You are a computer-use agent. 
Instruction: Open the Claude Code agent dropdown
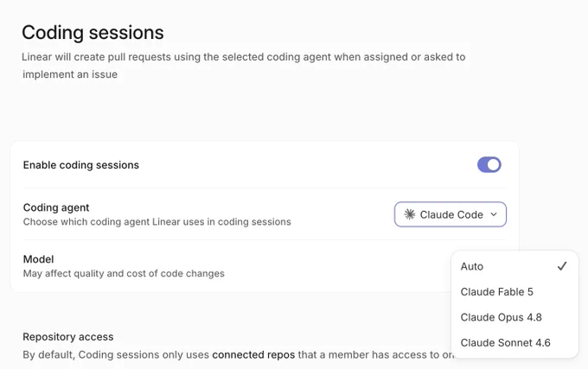(451, 214)
